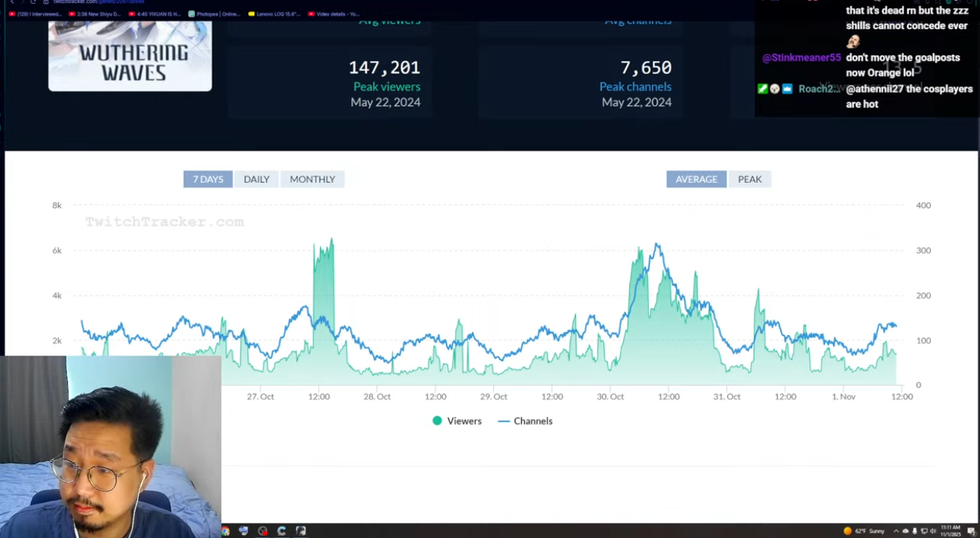Open the '2:38 New Shiyu D...' bookmark
The height and width of the screenshot is (538, 980).
click(95, 14)
